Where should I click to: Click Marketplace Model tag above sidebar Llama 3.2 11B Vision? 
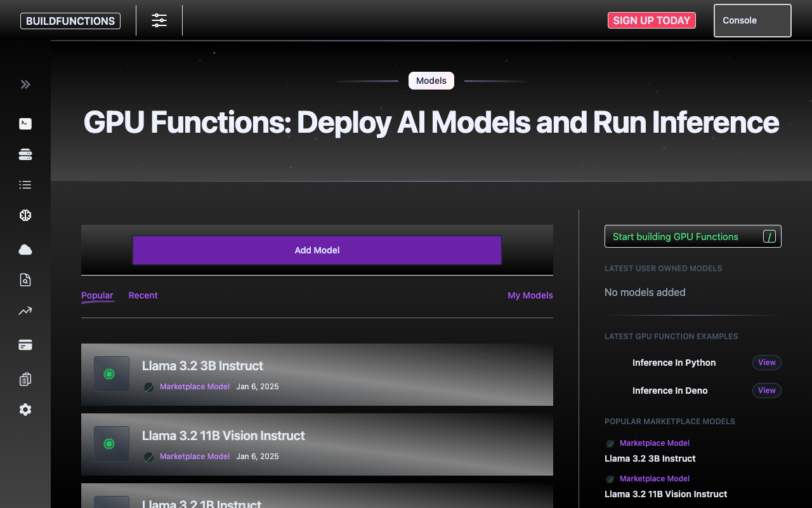click(x=655, y=479)
